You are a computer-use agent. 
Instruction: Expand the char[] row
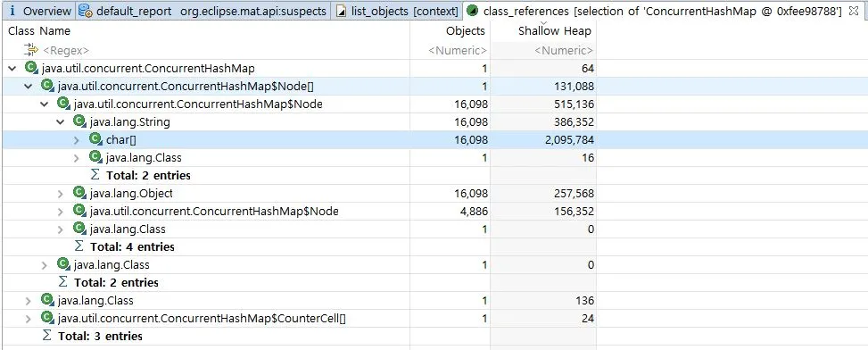pyautogui.click(x=77, y=140)
